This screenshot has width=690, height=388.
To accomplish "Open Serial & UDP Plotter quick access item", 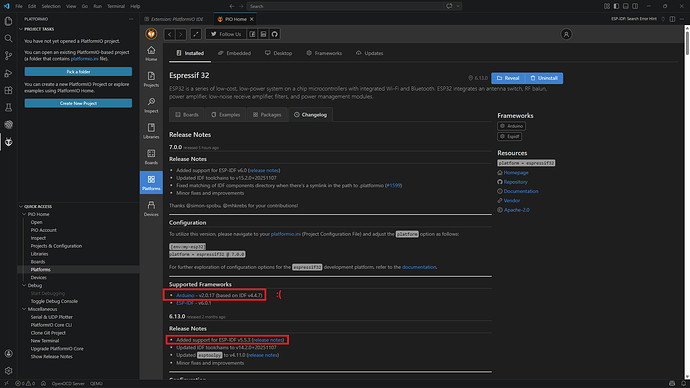I will pos(51,317).
